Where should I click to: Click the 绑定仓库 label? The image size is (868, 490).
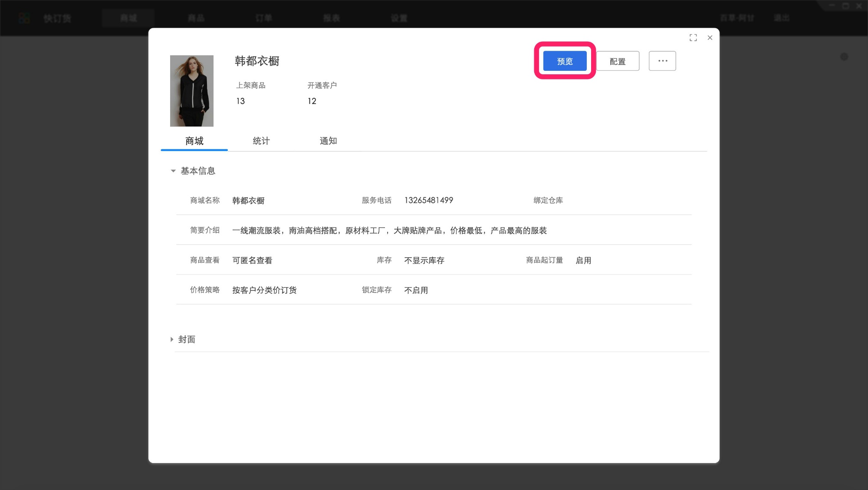click(x=548, y=200)
